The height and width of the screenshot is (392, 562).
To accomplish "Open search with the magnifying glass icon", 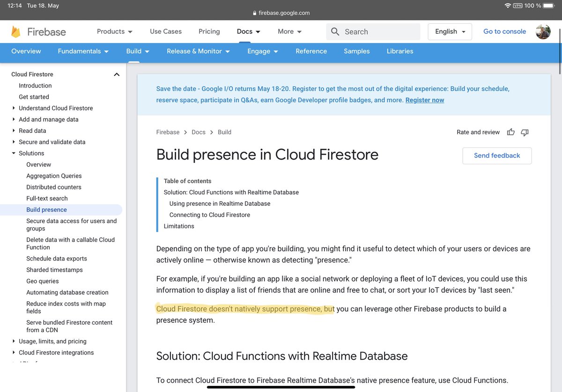I will point(335,31).
